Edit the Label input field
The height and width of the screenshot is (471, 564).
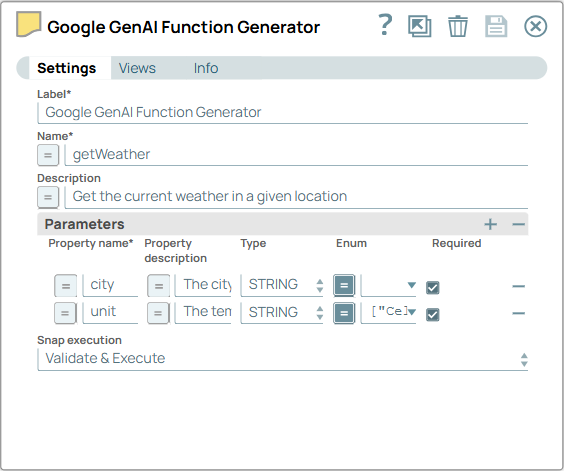283,113
